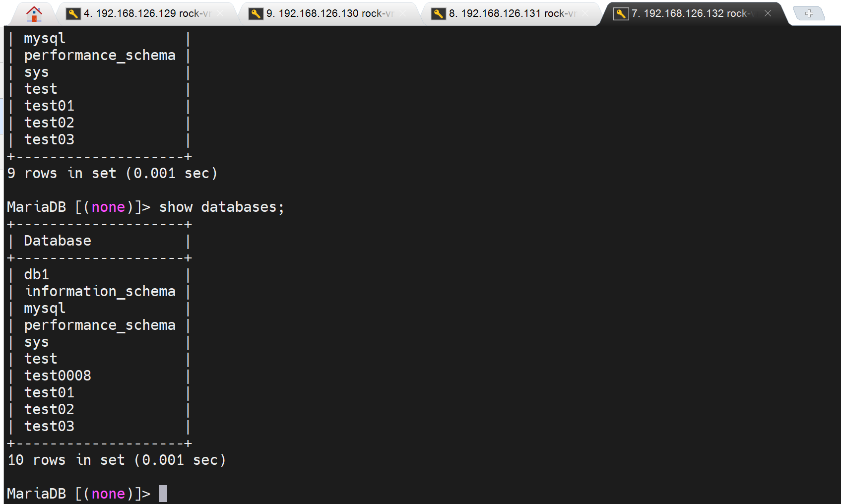Close the 192.168.126.130 session tab
Viewport: 841px width, 504px height.
(403, 13)
